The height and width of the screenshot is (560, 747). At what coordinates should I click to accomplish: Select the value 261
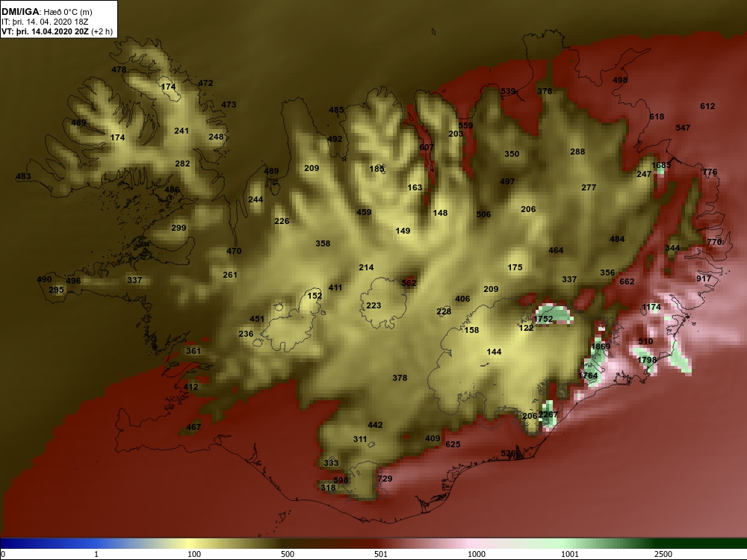tap(230, 275)
